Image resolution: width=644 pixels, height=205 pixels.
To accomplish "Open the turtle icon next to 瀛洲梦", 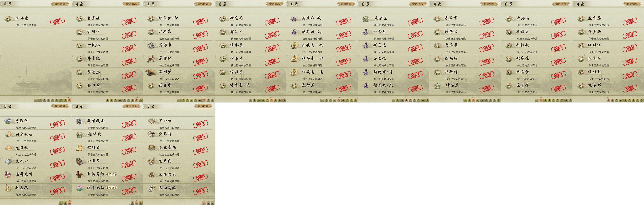I will tap(151, 72).
